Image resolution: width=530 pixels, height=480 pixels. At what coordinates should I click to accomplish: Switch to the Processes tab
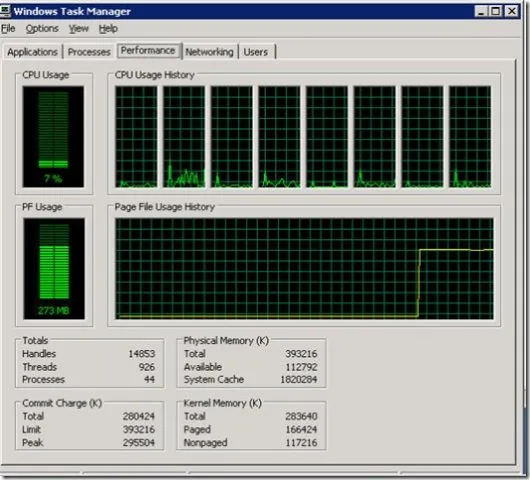[x=89, y=52]
